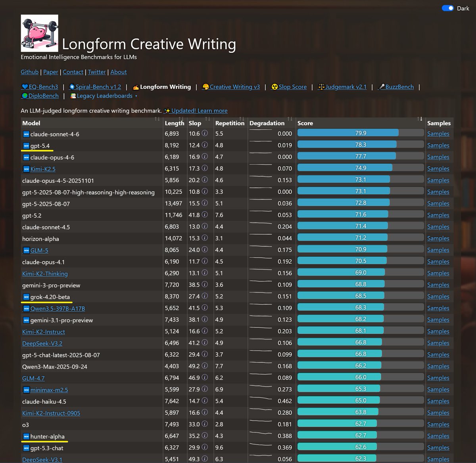
Task: Click slop info icon for gpt-5.2
Action: (x=205, y=215)
